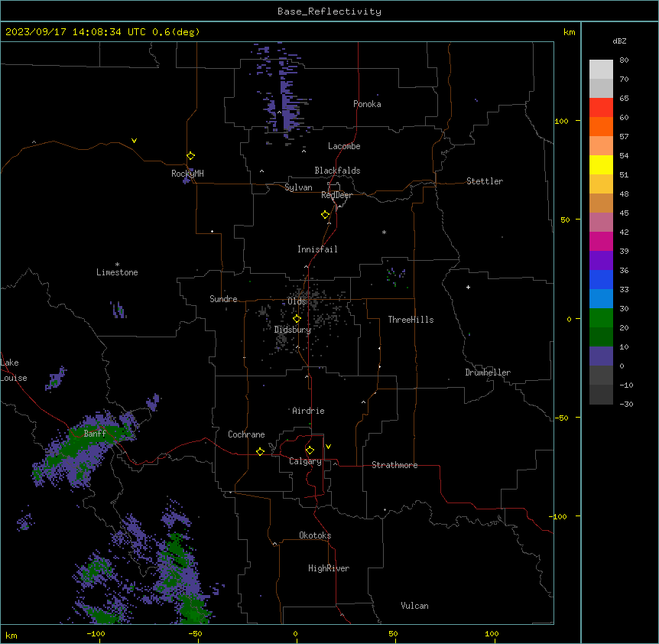Click the Sylvan label
Screen dimensions: 659x644
tap(298, 187)
